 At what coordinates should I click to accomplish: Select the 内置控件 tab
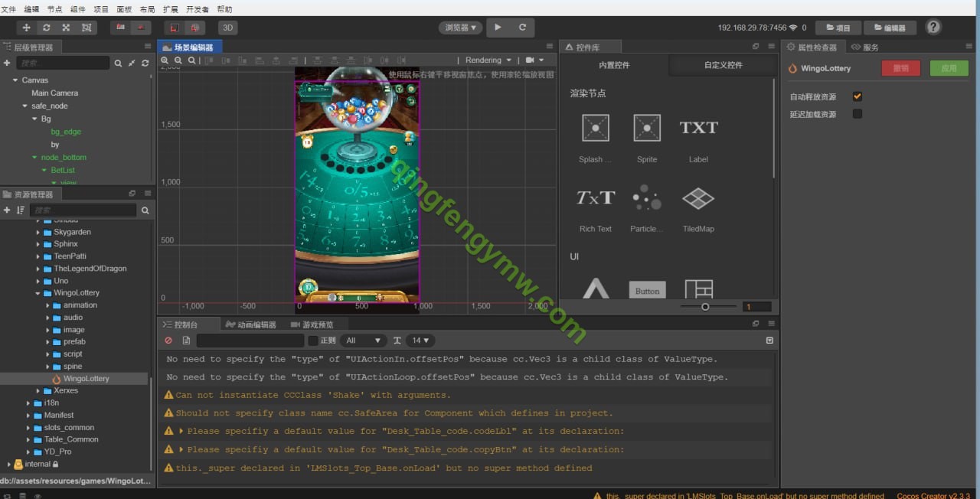614,65
